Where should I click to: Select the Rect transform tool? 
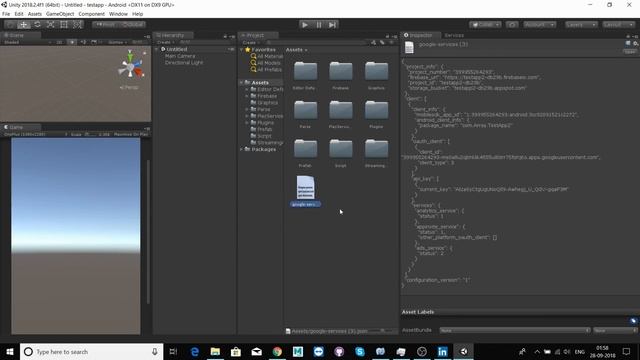64,24
